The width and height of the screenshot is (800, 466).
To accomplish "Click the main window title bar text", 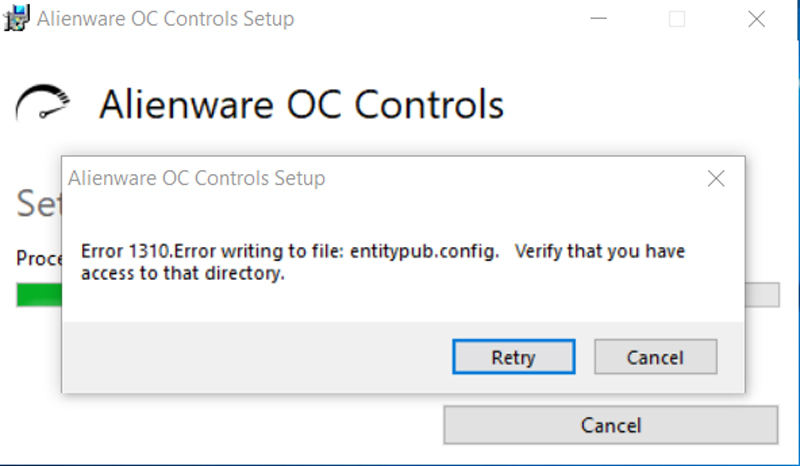I will click(x=165, y=19).
